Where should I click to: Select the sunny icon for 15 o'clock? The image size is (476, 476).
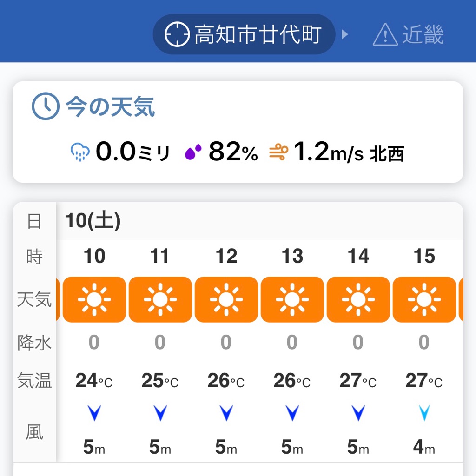click(x=424, y=299)
